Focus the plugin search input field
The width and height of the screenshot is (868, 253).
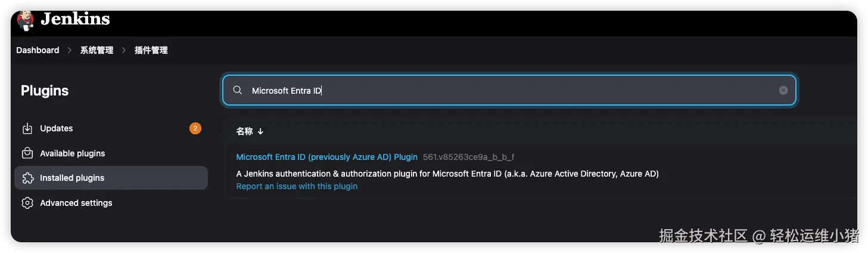pos(506,90)
